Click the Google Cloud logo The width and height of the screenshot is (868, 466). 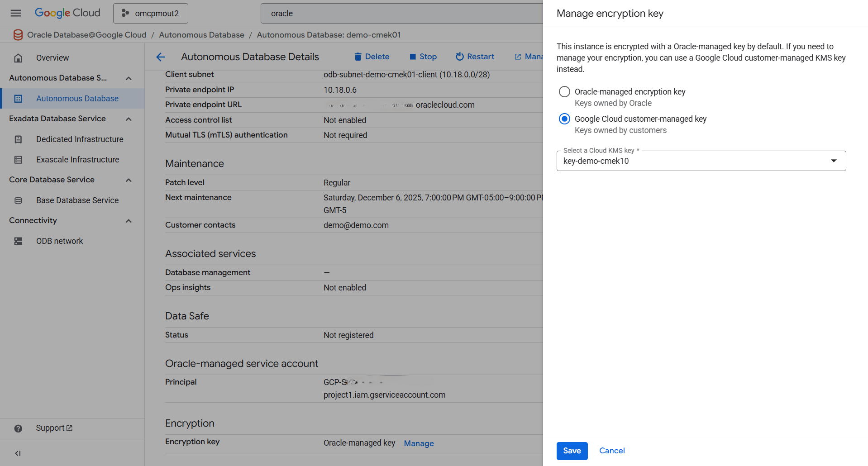click(67, 13)
